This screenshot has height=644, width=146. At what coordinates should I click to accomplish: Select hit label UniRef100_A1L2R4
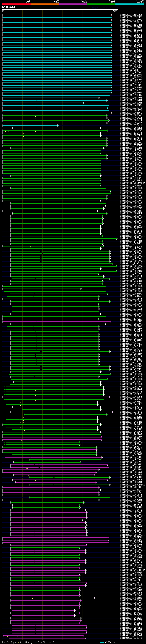[x=131, y=148]
